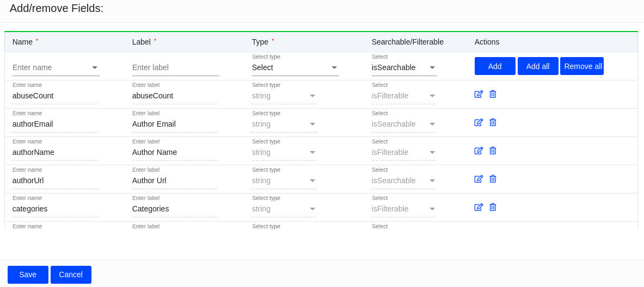Click trash icon for authorEmail row
Viewport: 644px width, 287px height.
(x=493, y=122)
